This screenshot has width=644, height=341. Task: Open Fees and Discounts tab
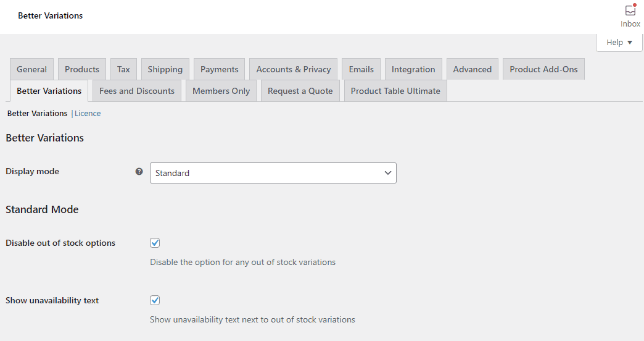pyautogui.click(x=137, y=91)
